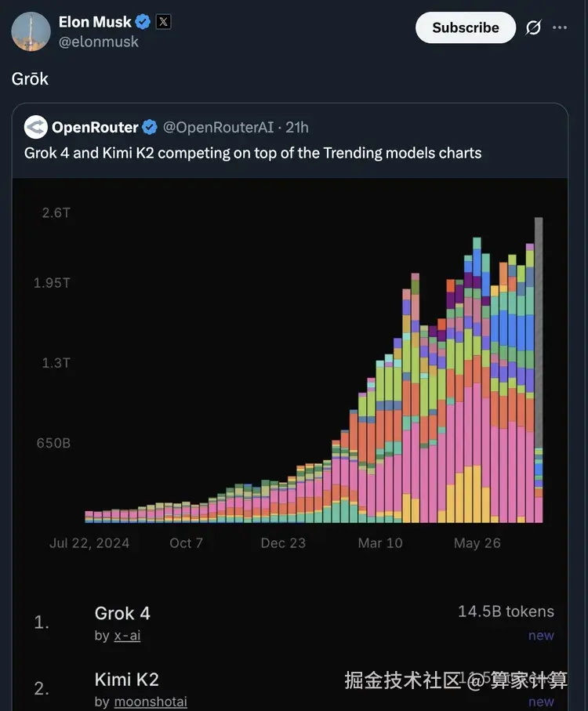Open the x-ai provider link under Grok 4
The image size is (588, 711).
click(127, 636)
